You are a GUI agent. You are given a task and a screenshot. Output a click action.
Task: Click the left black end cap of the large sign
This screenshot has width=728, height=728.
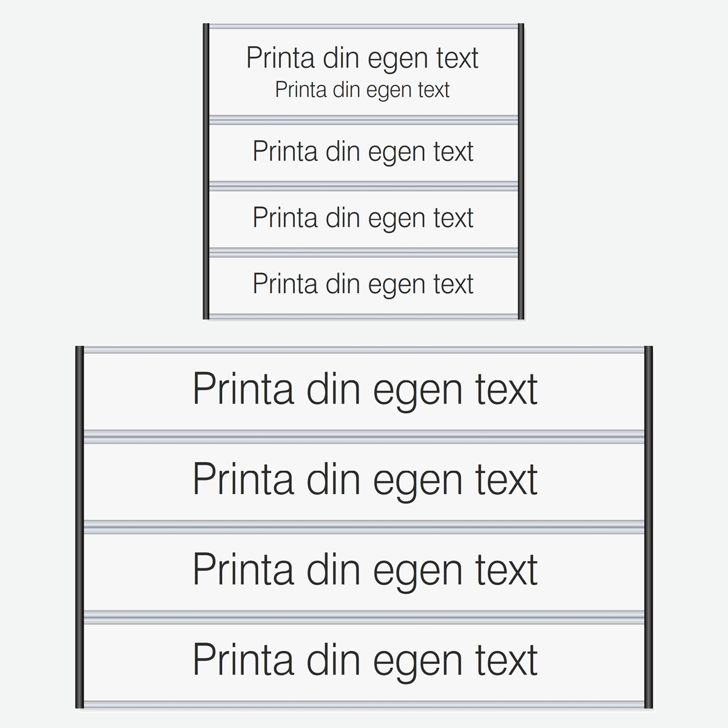79,527
